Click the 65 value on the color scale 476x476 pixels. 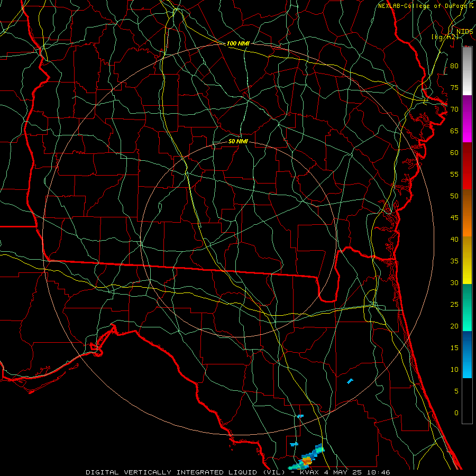(454, 131)
